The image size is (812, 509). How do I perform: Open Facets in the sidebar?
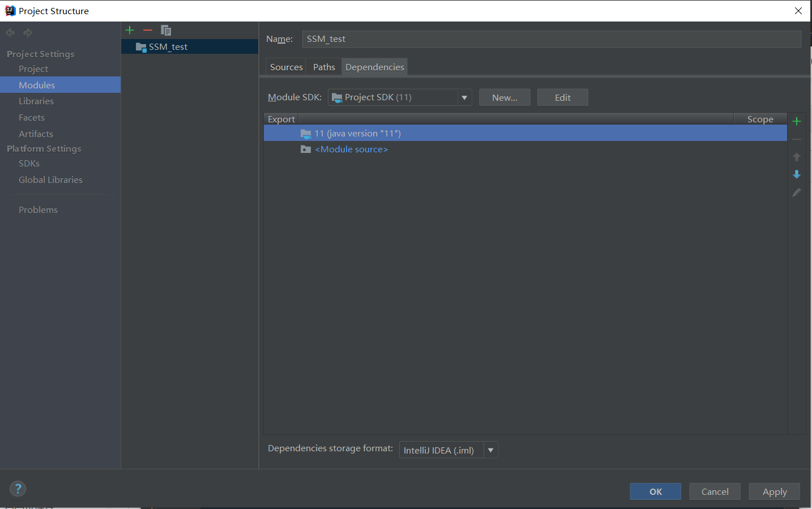[32, 117]
